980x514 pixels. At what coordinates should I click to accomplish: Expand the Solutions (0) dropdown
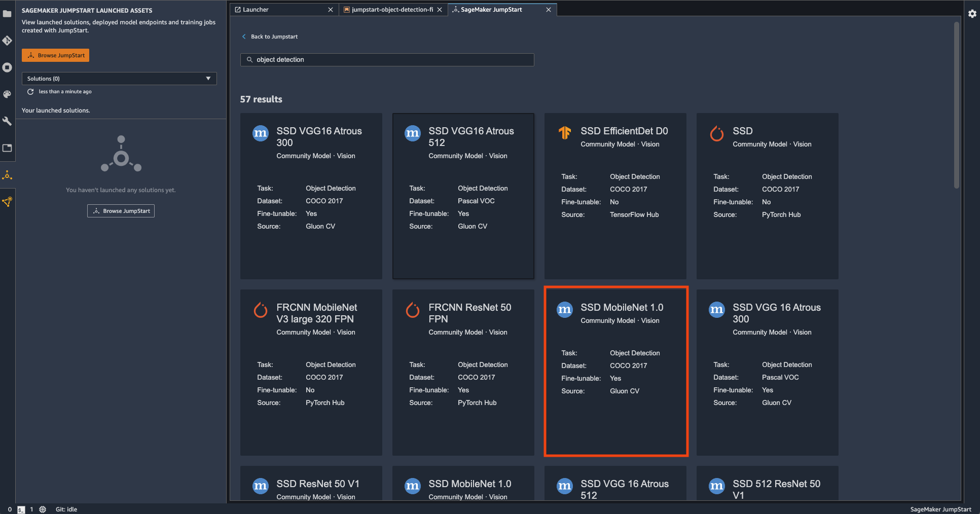[x=119, y=79]
